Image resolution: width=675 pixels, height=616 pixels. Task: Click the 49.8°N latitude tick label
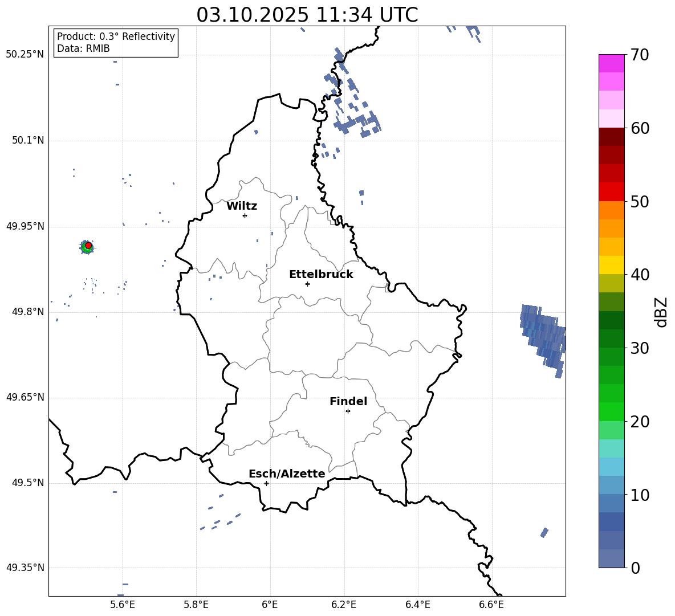pyautogui.click(x=27, y=312)
